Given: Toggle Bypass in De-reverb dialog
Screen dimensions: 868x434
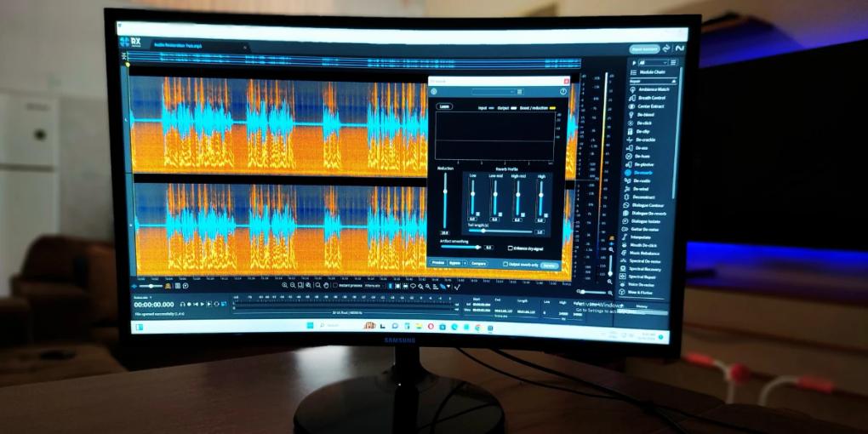Looking at the screenshot, I should pos(454,262).
